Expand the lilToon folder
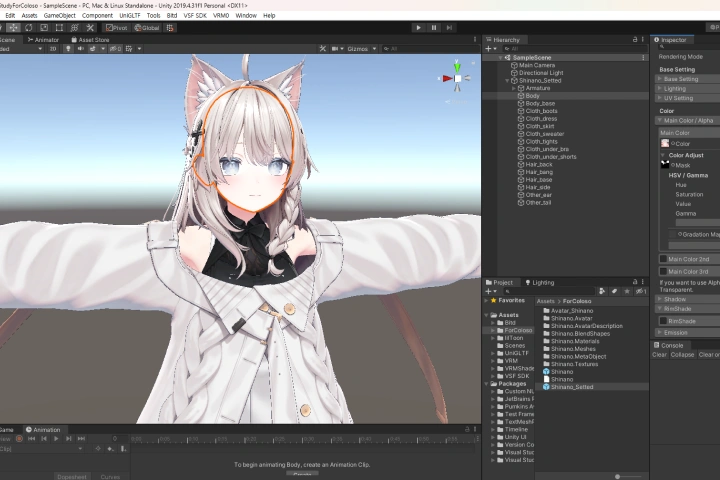This screenshot has width=720, height=480. [x=493, y=338]
